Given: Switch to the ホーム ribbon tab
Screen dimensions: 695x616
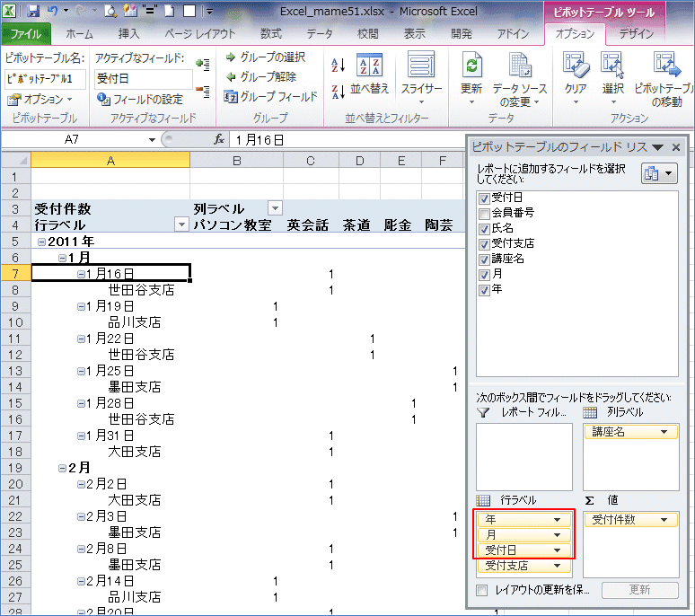Looking at the screenshot, I should [x=79, y=34].
